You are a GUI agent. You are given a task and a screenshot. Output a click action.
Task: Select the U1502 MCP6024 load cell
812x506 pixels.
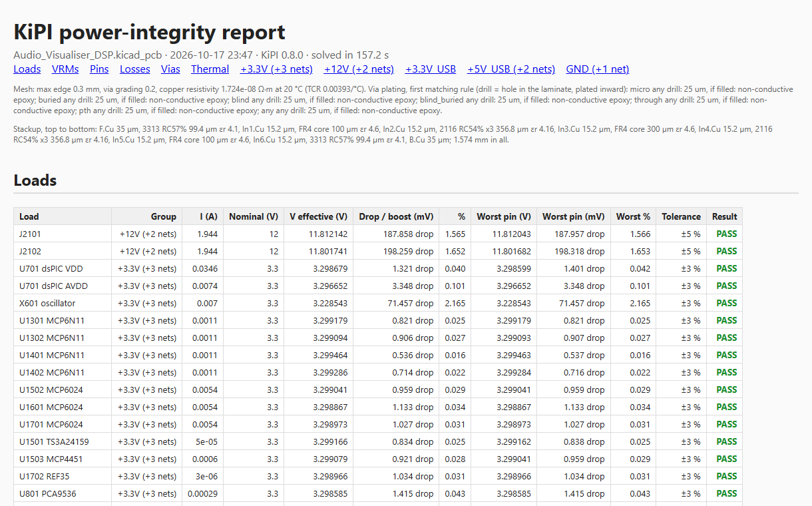(x=63, y=389)
